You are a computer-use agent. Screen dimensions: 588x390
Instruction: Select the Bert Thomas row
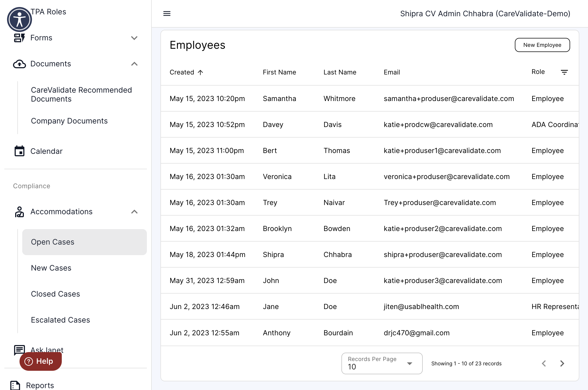(370, 151)
